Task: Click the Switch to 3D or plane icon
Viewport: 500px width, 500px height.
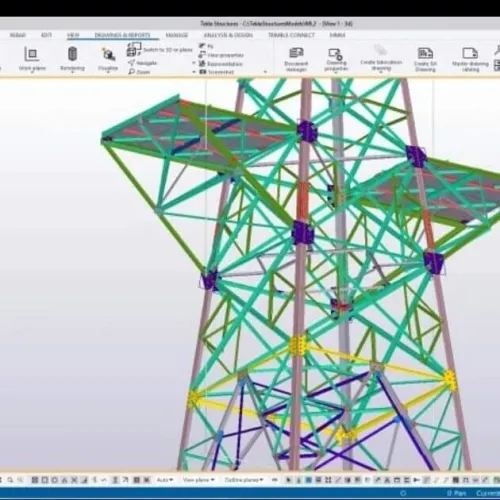Action: coord(134,50)
